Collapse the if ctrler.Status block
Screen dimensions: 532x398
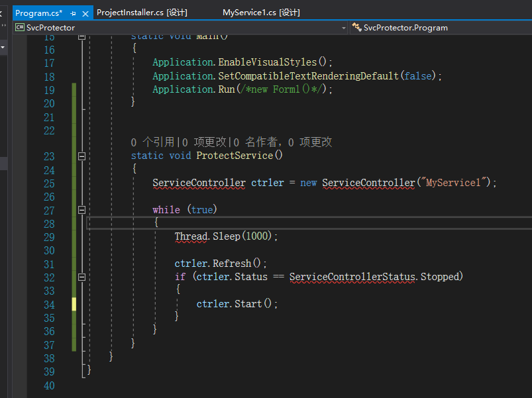82,277
